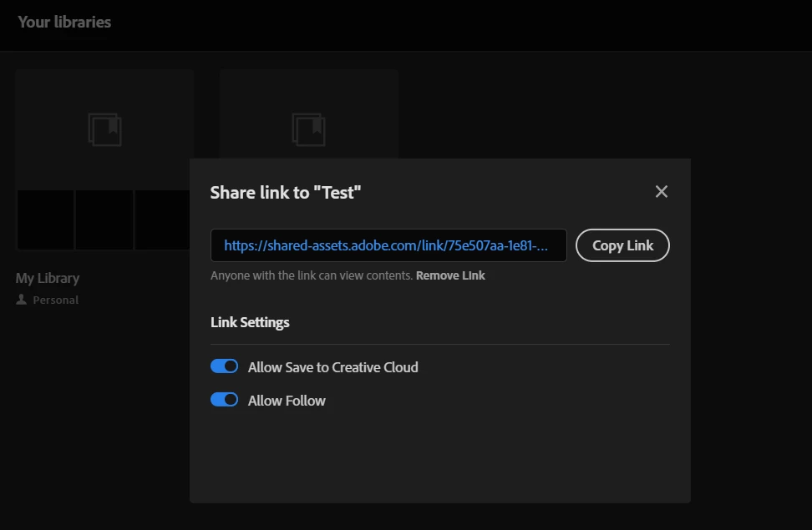Click the Share link to "Test" title

(286, 193)
